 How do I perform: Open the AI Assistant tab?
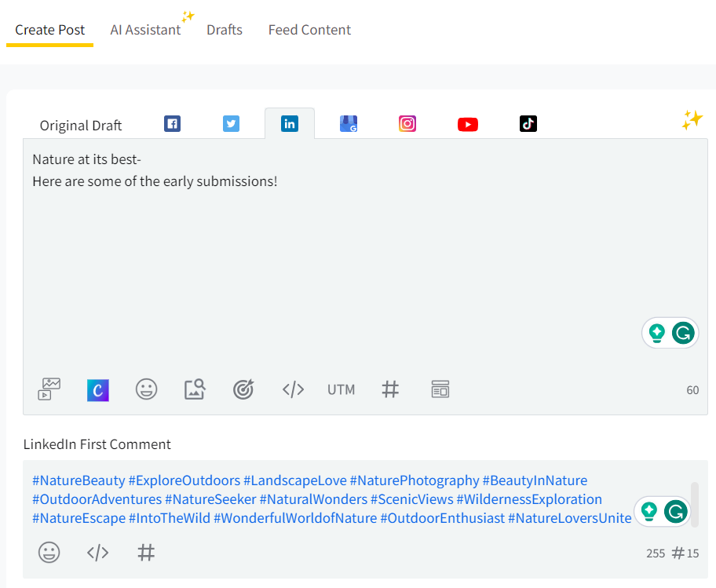(x=145, y=30)
